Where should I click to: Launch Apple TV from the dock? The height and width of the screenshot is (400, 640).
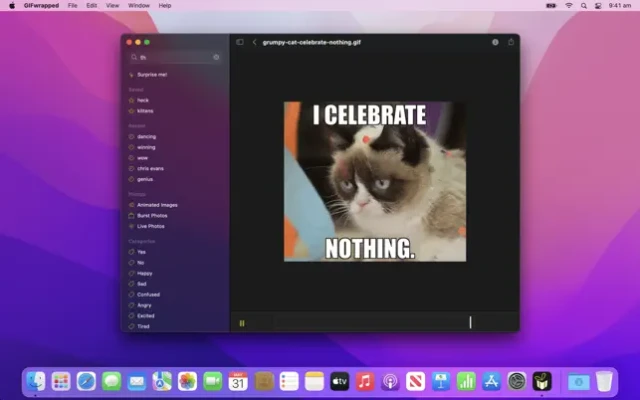pos(340,382)
